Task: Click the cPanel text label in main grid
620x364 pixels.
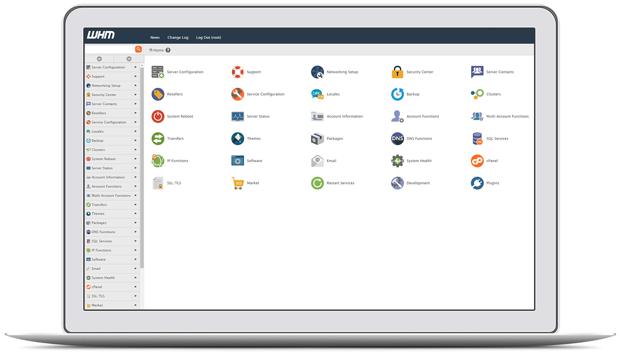Action: (492, 161)
